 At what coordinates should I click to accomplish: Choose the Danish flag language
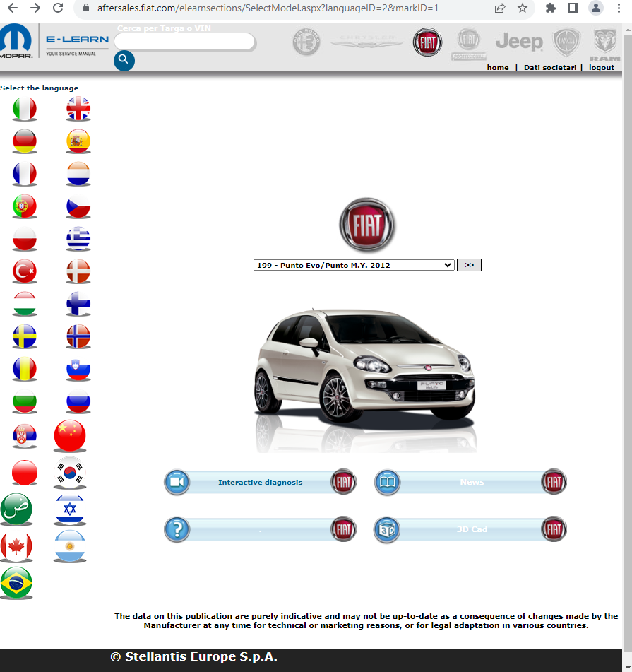pos(78,272)
